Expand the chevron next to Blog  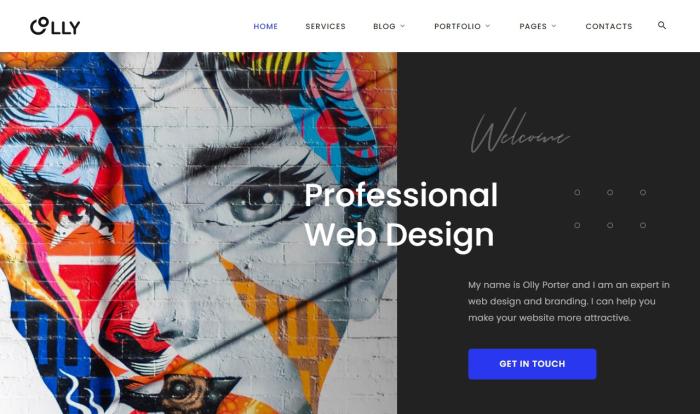(x=402, y=26)
